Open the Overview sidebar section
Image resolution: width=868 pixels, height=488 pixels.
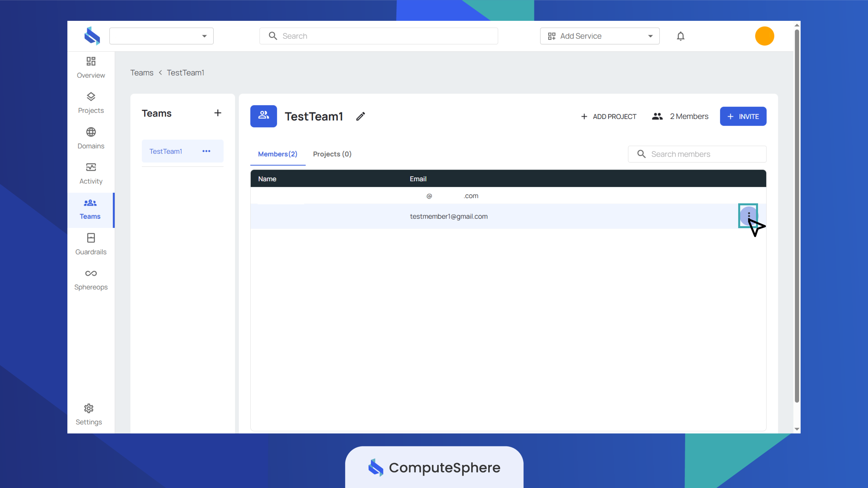pyautogui.click(x=91, y=68)
